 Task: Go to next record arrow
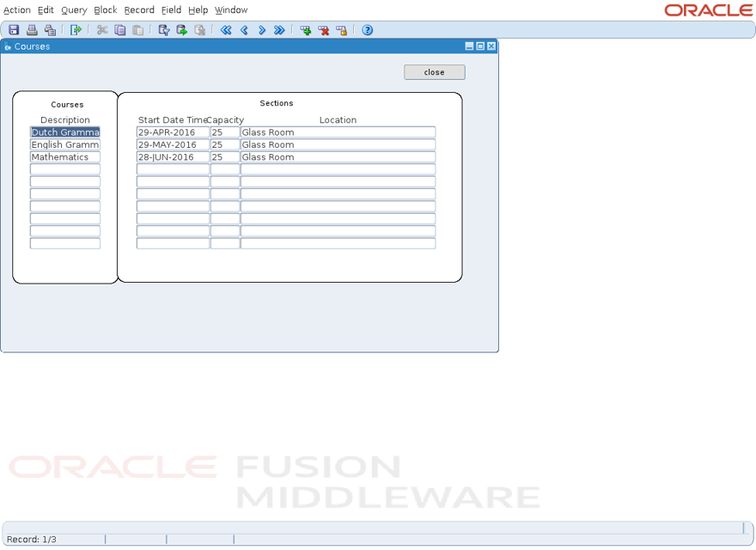click(262, 30)
